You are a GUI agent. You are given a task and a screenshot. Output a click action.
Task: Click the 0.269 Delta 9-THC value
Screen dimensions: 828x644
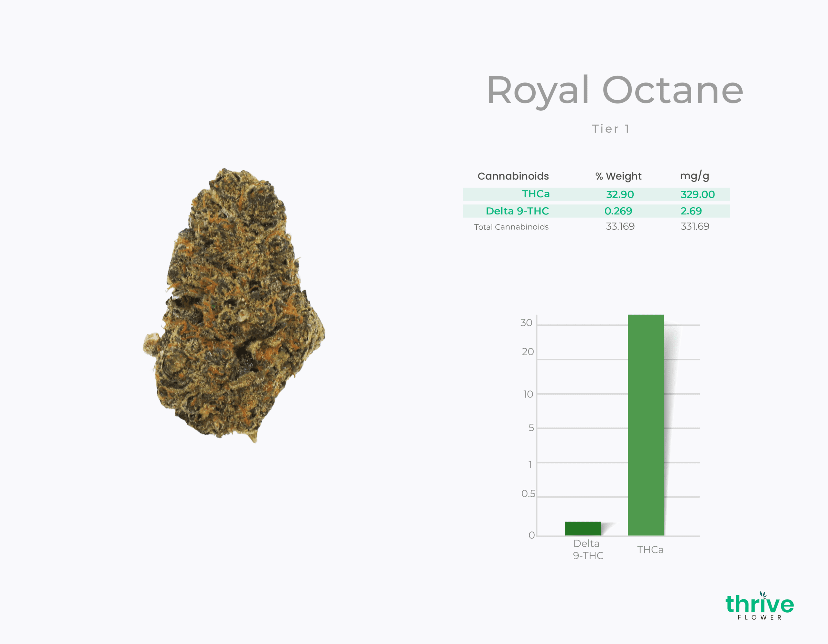[618, 211]
